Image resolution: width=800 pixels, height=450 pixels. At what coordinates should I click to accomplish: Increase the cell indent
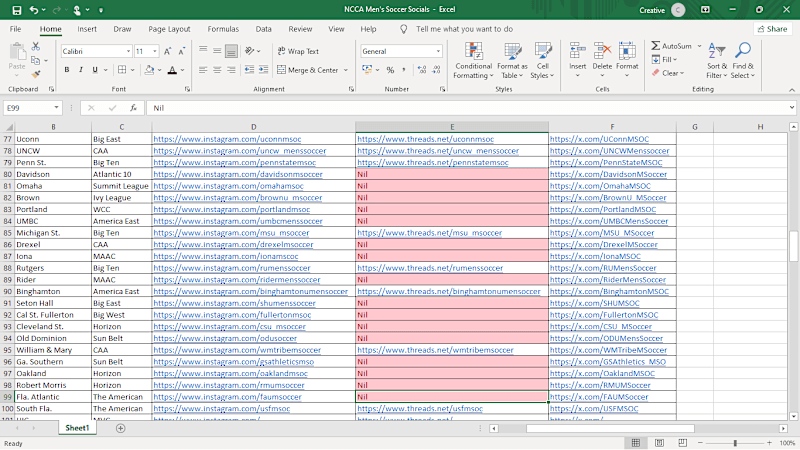pos(263,70)
